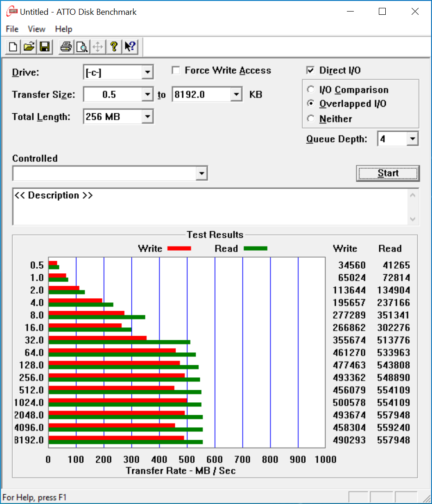Minimize the ATTO Disk Benchmark window
This screenshot has width=432, height=504.
[350, 12]
